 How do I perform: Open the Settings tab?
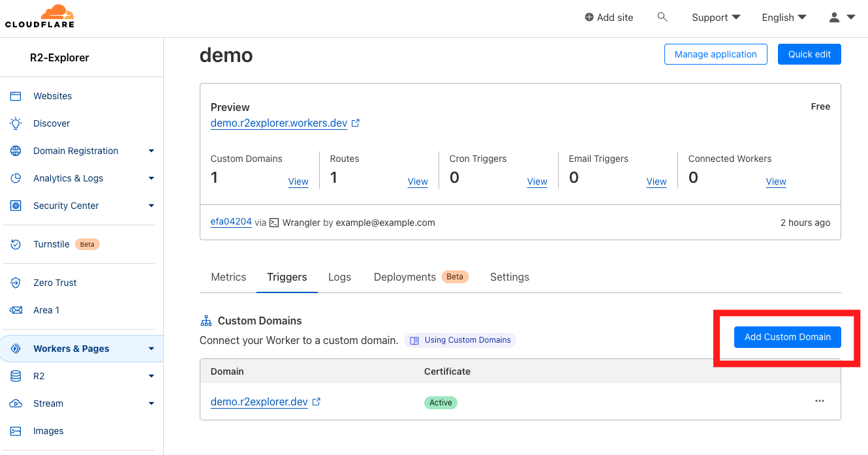tap(510, 277)
